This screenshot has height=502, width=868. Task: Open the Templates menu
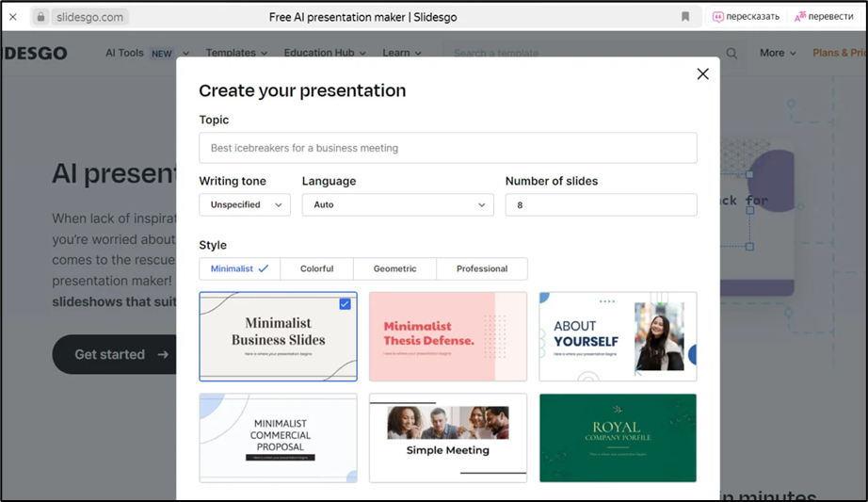click(236, 54)
